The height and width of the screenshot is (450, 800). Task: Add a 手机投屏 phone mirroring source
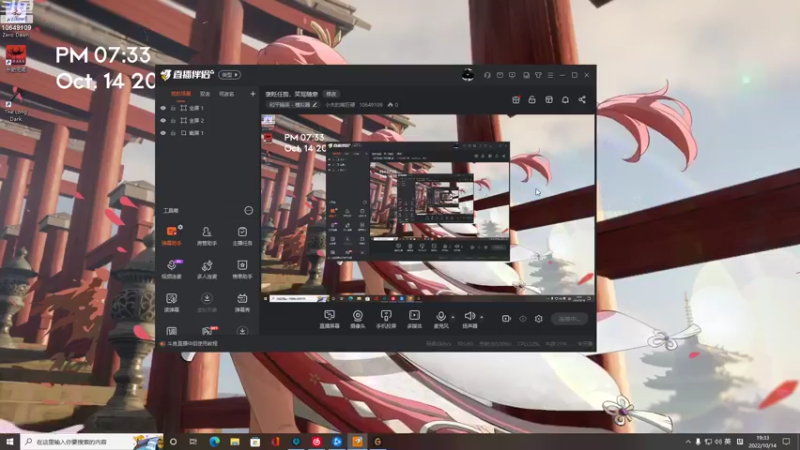pyautogui.click(x=386, y=319)
